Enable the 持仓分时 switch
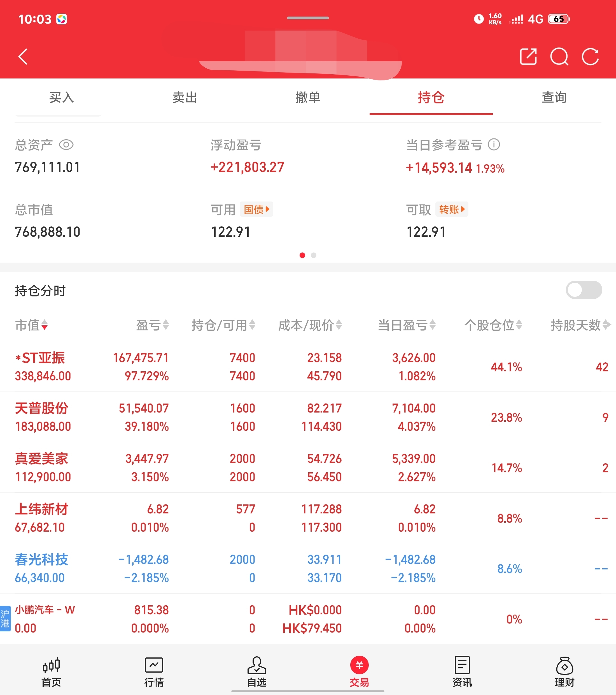Viewport: 616px width, 695px height. tap(584, 290)
